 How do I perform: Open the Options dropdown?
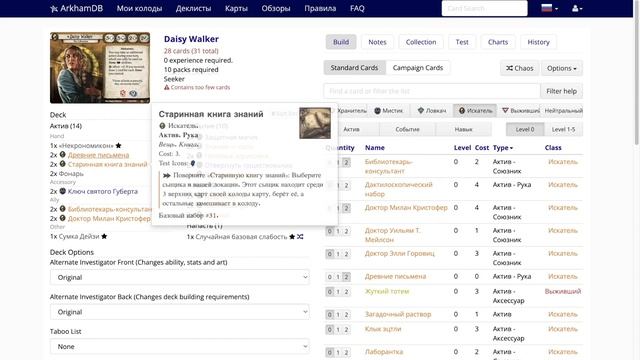coord(562,68)
